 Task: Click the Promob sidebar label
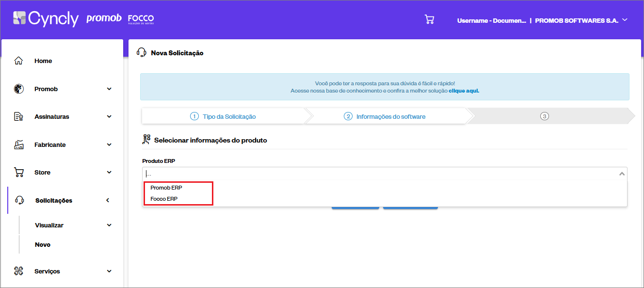46,89
